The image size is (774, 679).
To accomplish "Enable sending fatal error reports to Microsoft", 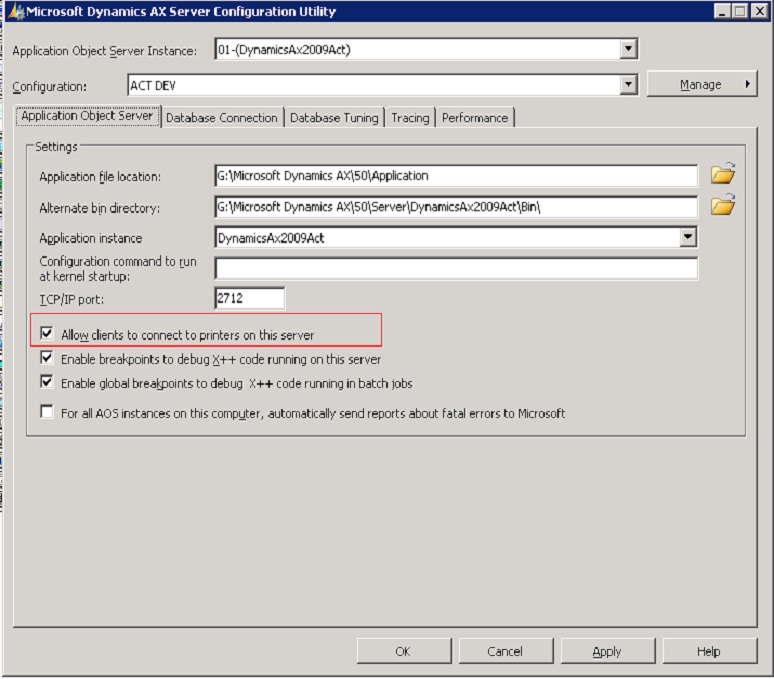I will (x=47, y=412).
